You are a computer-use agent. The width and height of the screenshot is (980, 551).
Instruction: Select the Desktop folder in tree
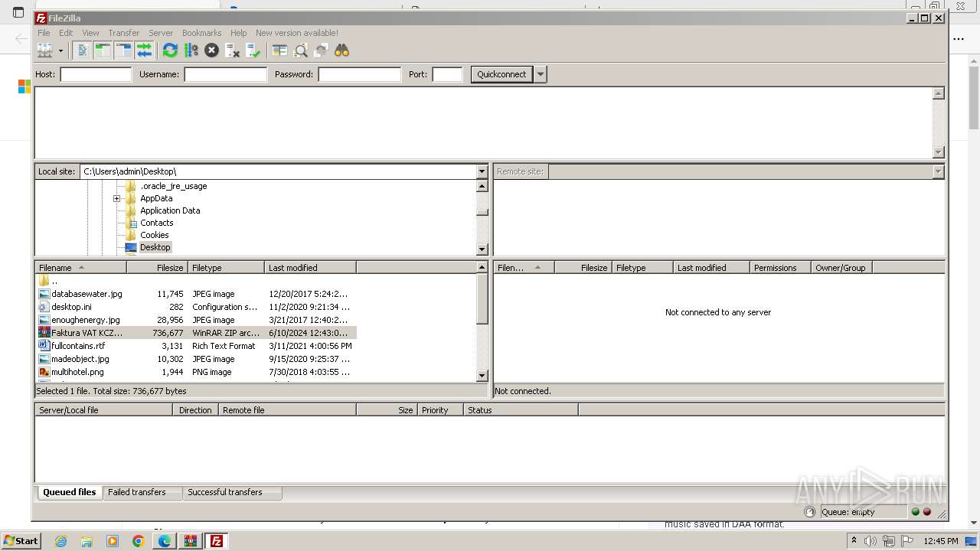[155, 247]
